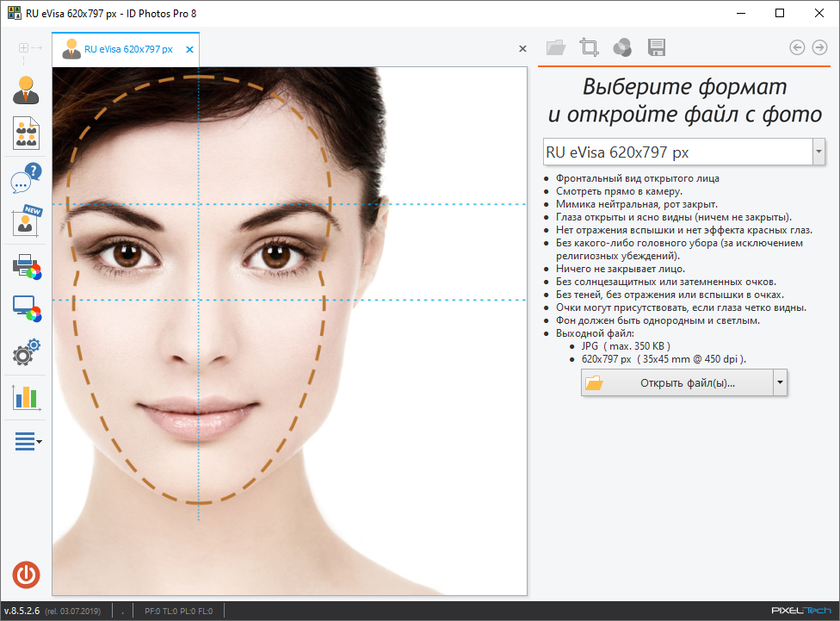Image resolution: width=840 pixels, height=621 pixels.
Task: Maximize the ID Photos Pro 8 window
Action: 780,13
